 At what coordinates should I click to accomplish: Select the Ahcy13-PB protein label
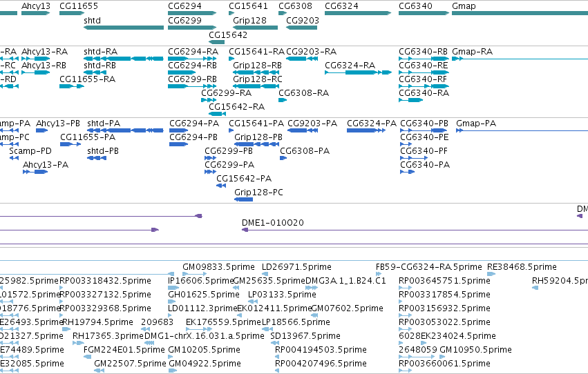coord(58,123)
